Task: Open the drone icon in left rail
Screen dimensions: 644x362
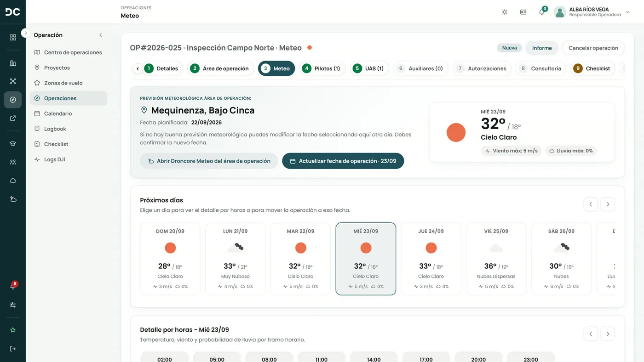Action: click(13, 81)
